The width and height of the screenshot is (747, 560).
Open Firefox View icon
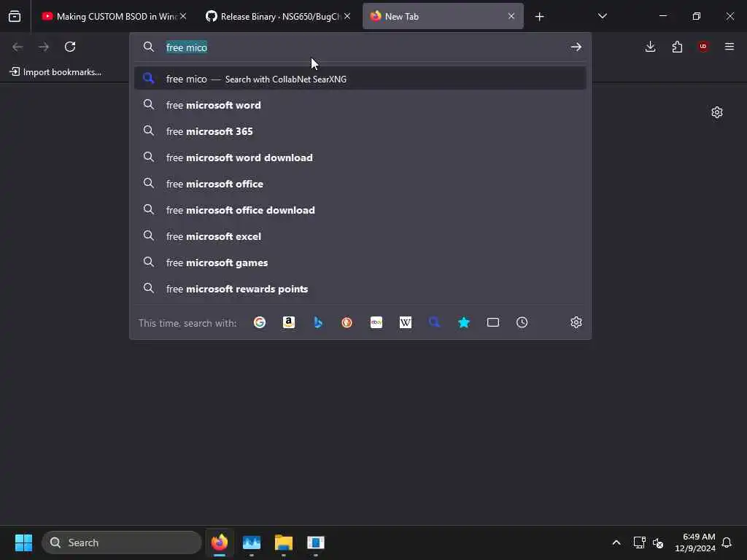pyautogui.click(x=15, y=16)
